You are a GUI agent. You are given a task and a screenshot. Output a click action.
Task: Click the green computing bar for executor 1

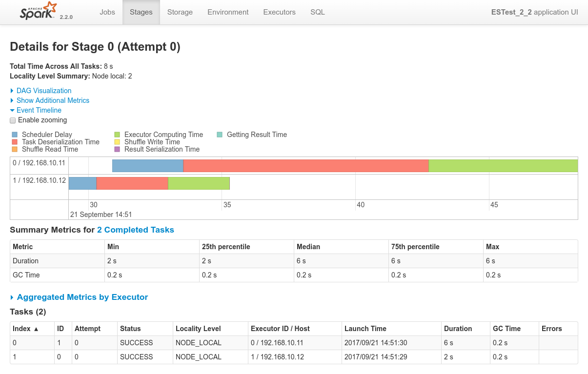pos(199,183)
